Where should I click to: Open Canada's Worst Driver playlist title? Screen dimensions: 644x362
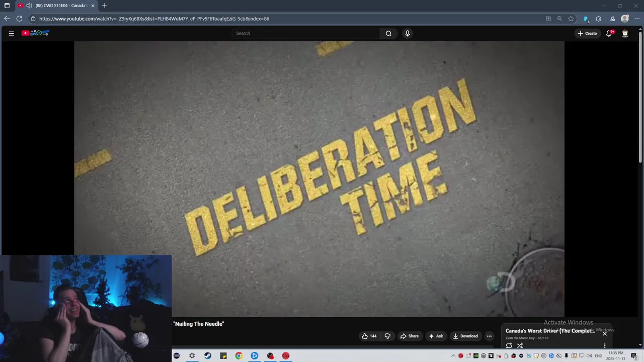pyautogui.click(x=550, y=331)
